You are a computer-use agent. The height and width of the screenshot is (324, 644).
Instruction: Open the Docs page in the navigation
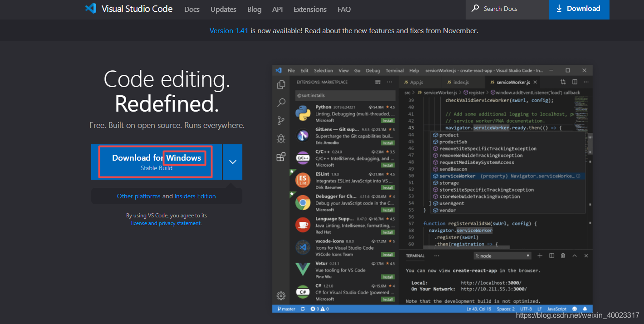[x=192, y=9]
